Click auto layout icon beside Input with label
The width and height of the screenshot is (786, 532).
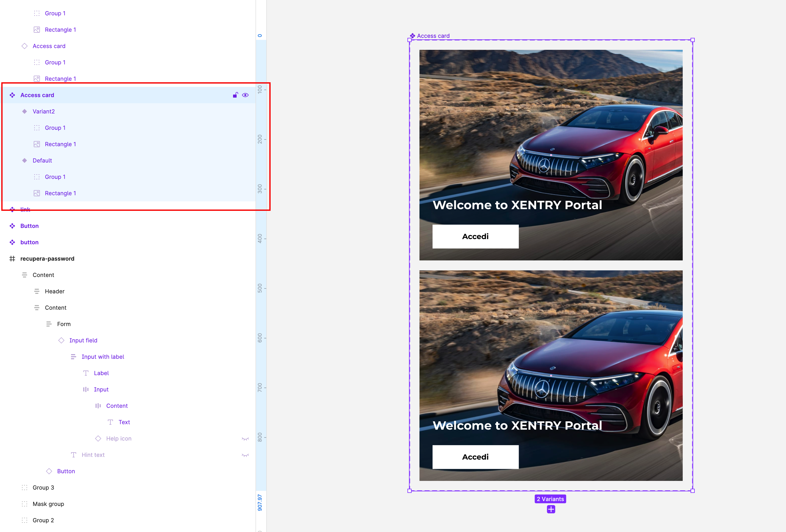[x=73, y=356]
